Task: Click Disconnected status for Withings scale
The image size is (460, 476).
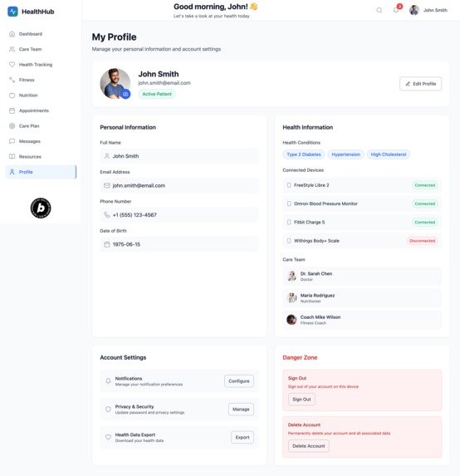Action: pyautogui.click(x=422, y=241)
